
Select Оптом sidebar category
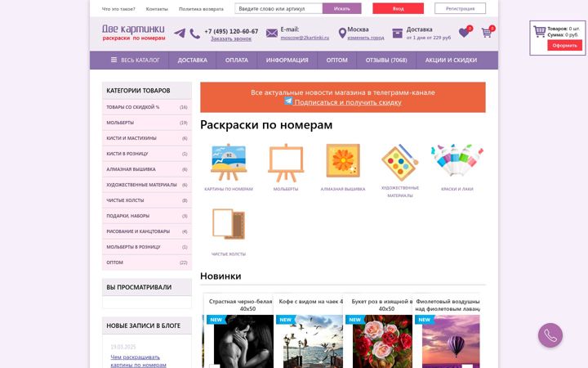coord(147,263)
